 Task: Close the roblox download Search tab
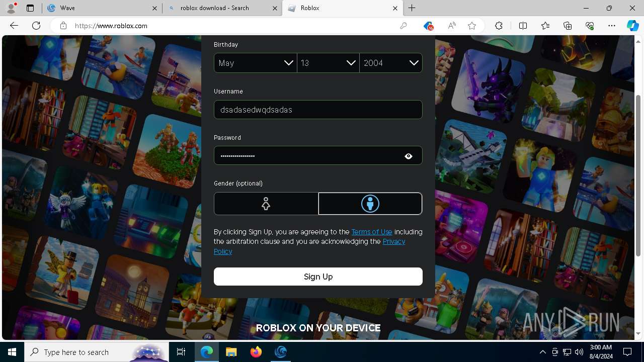click(275, 8)
